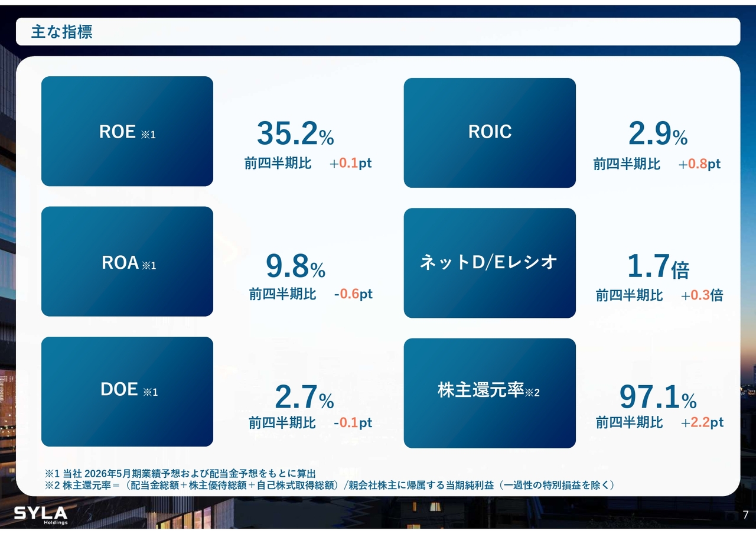Image resolution: width=756 pixels, height=534 pixels.
Task: Click the +0.8pt change under ROIC
Action: click(699, 164)
